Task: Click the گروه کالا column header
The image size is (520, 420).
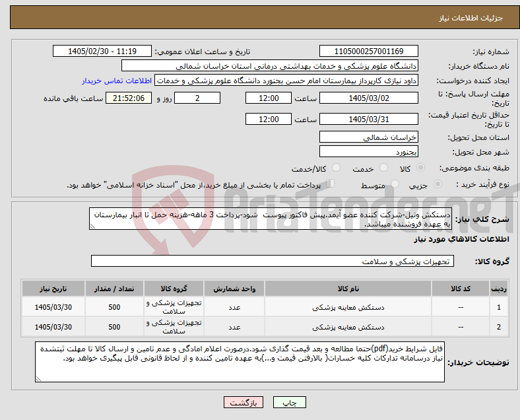Action: click(x=174, y=289)
